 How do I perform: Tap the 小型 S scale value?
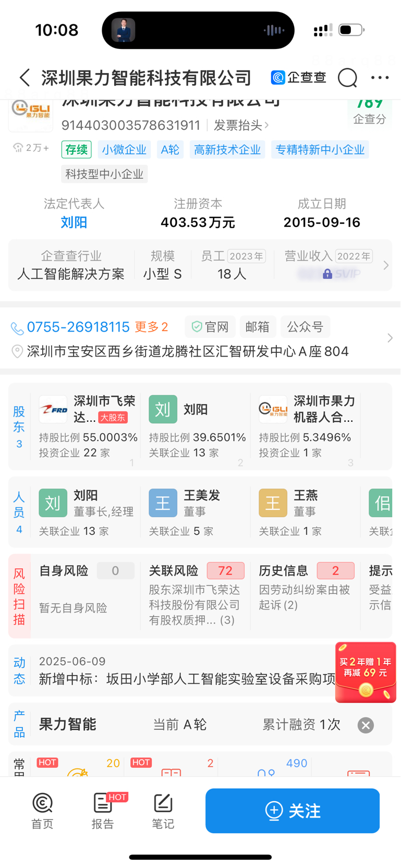coord(163,274)
